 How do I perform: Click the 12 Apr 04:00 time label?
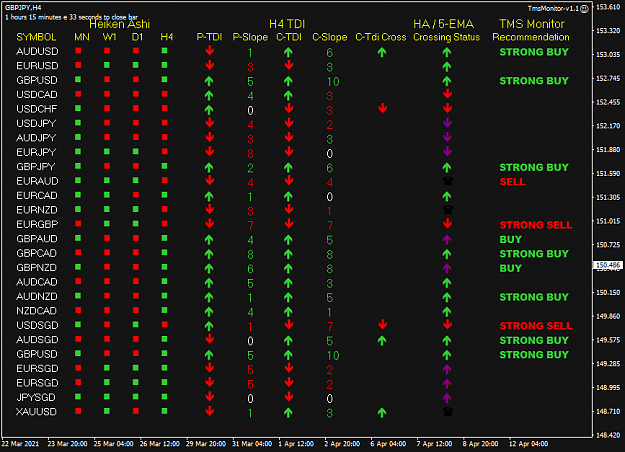tap(529, 444)
